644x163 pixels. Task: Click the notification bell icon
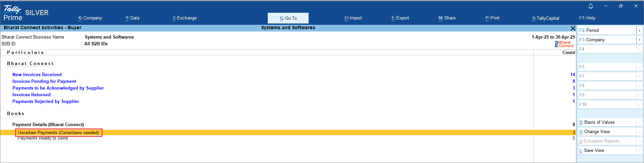pos(591,6)
